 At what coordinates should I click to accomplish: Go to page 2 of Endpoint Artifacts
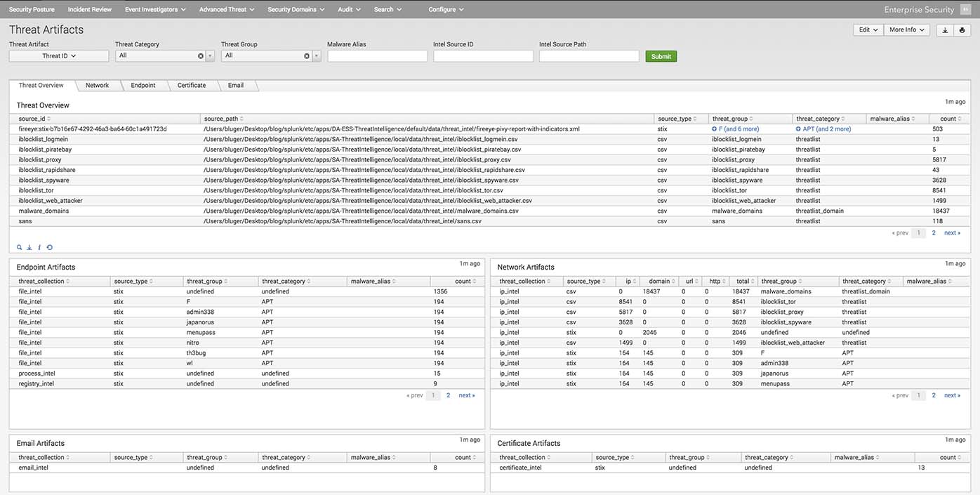click(x=448, y=395)
